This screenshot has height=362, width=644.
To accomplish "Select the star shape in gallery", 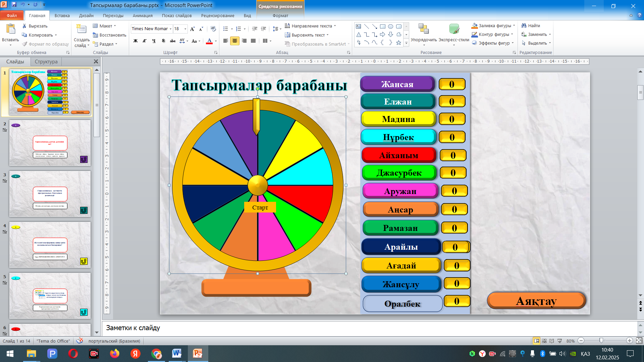I will point(398,43).
